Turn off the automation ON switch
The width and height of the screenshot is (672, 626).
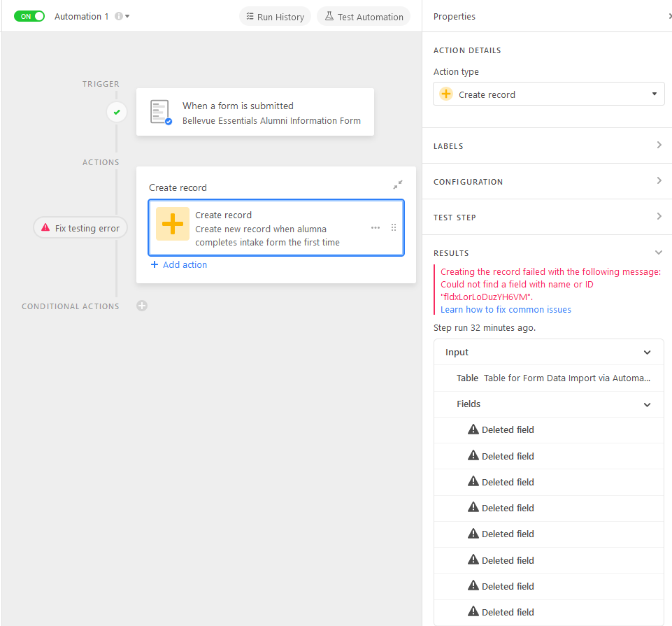pyautogui.click(x=29, y=16)
